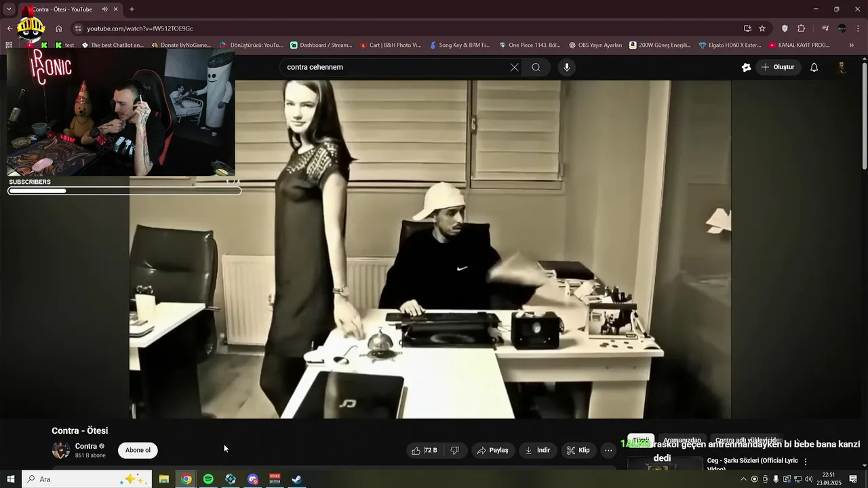Share the video via Paylaş

(492, 450)
